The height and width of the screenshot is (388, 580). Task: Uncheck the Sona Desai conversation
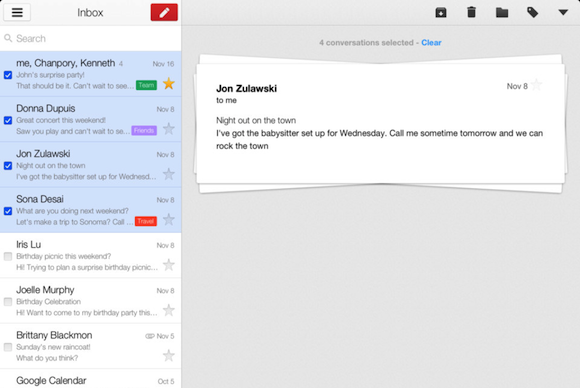point(8,211)
